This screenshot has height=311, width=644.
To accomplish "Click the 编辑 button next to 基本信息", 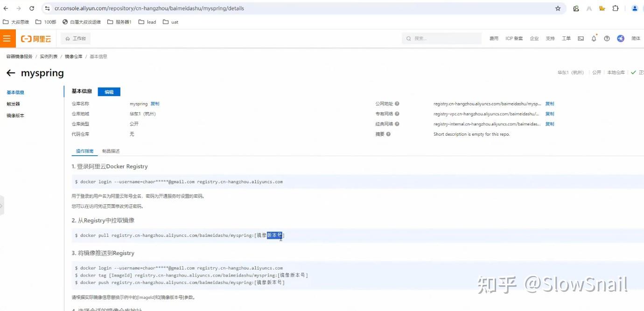I will pos(109,91).
